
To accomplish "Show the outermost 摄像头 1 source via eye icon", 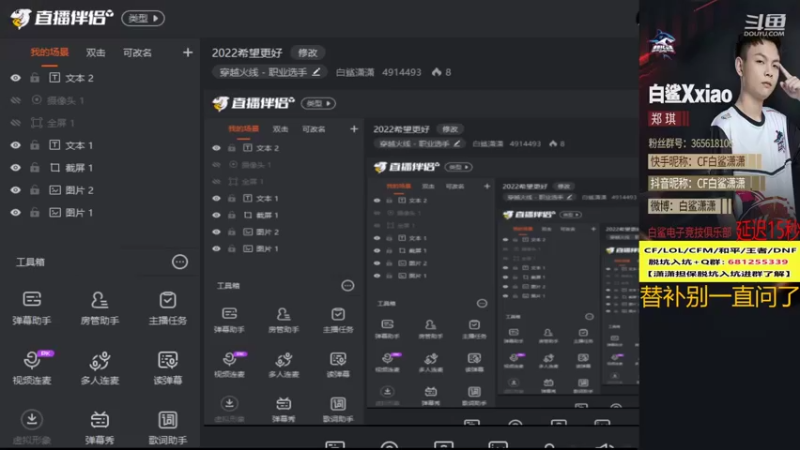I will [16, 100].
